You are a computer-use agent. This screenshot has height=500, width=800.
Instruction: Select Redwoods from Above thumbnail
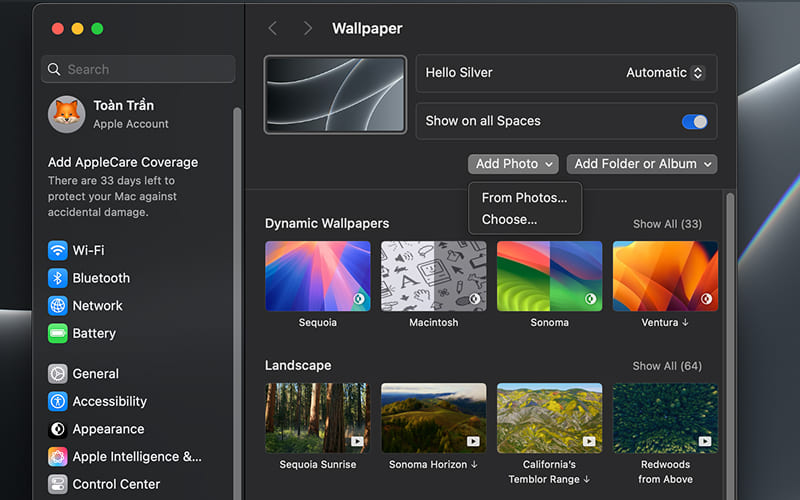click(x=665, y=418)
